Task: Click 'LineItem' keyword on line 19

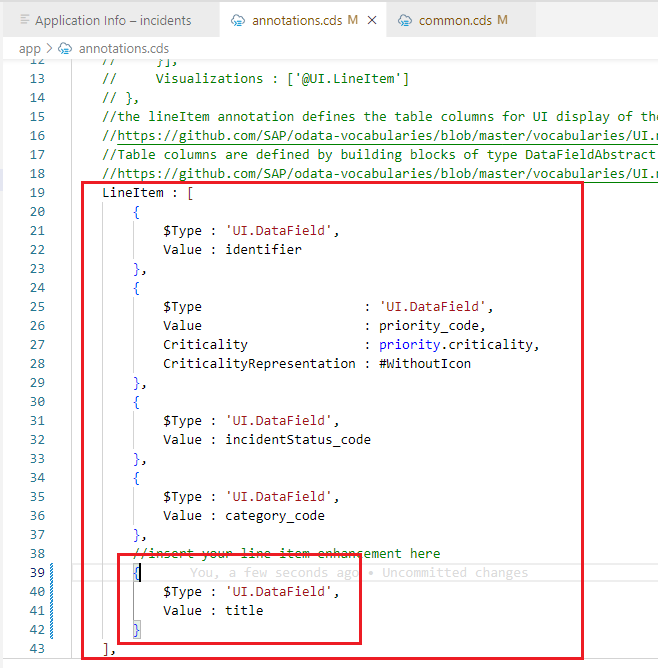Action: 133,193
